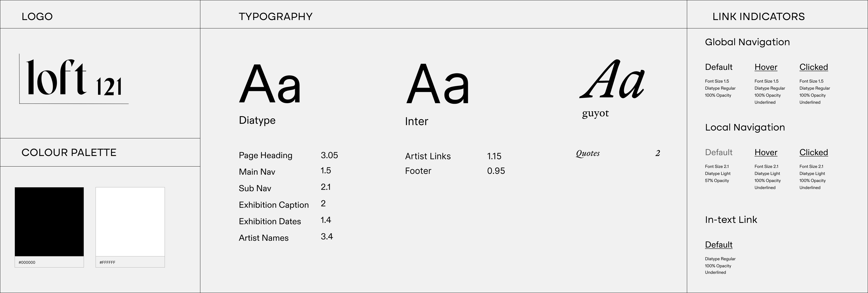Click the greyed Local Navigation Default link
Screen dimensions: 868x293
718,152
